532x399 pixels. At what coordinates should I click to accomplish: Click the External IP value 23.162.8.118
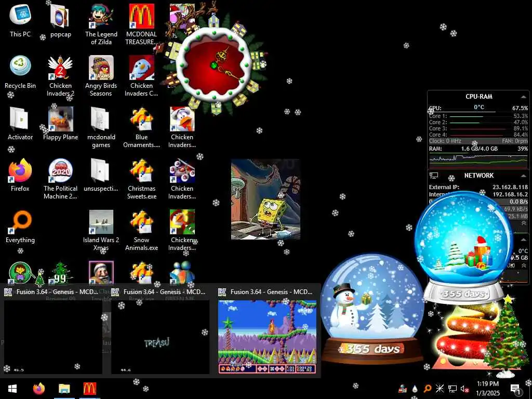(x=510, y=187)
